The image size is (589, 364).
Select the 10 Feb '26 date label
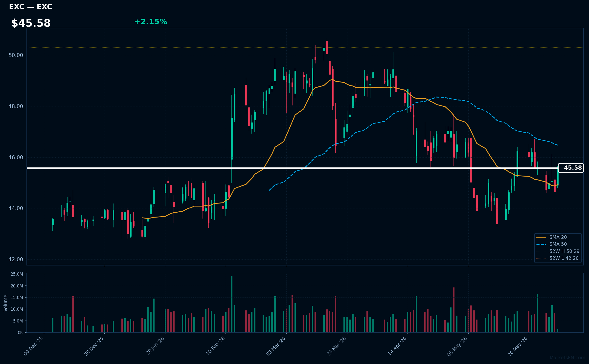coord(215,346)
